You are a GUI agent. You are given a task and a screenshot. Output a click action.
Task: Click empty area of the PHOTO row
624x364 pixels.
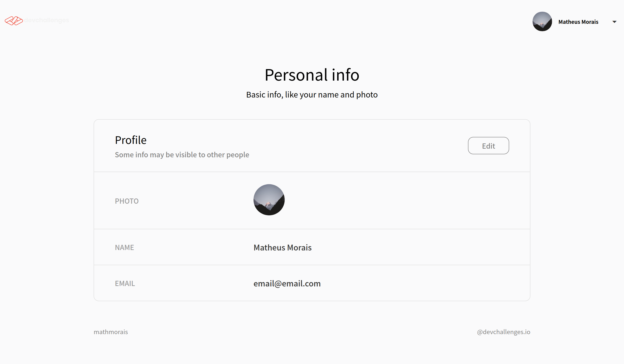click(409, 201)
